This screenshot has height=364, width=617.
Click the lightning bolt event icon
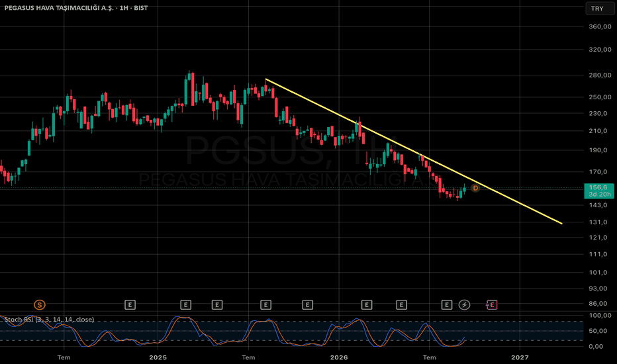point(464,304)
